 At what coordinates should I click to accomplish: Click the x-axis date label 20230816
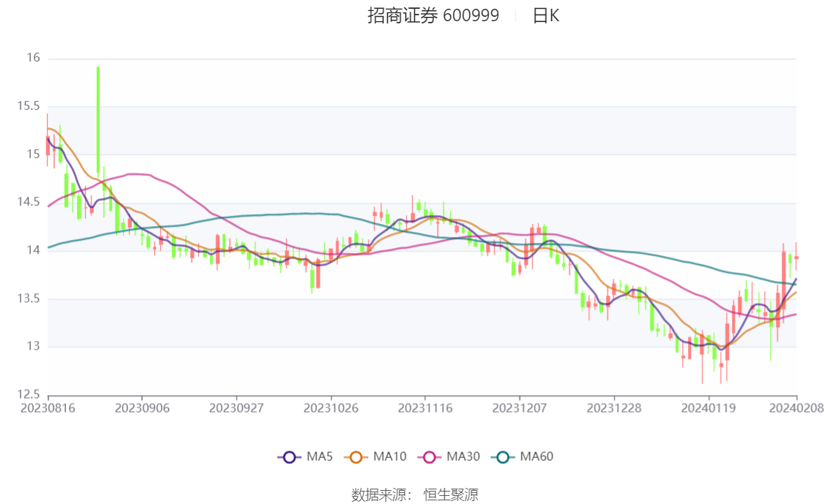point(48,408)
